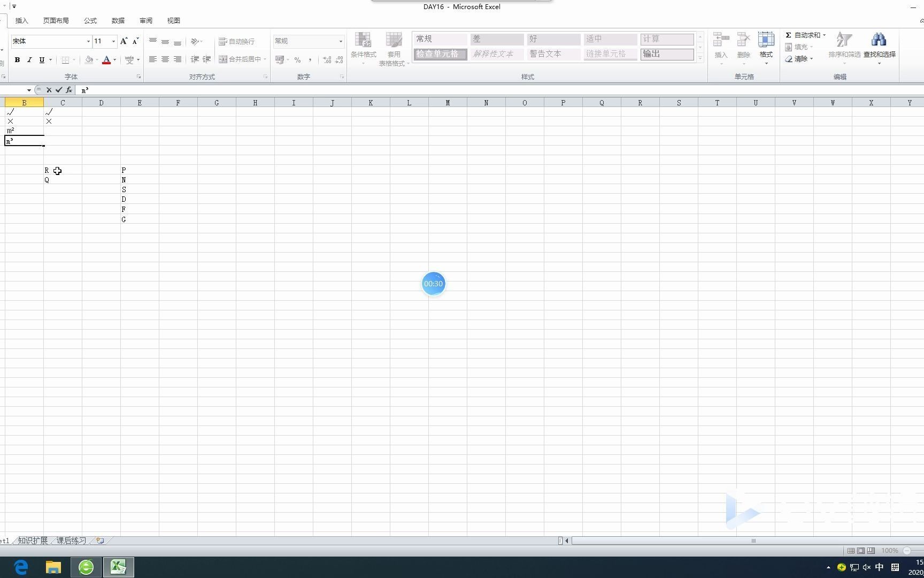Open 排序和筛选 sort and filter

844,48
